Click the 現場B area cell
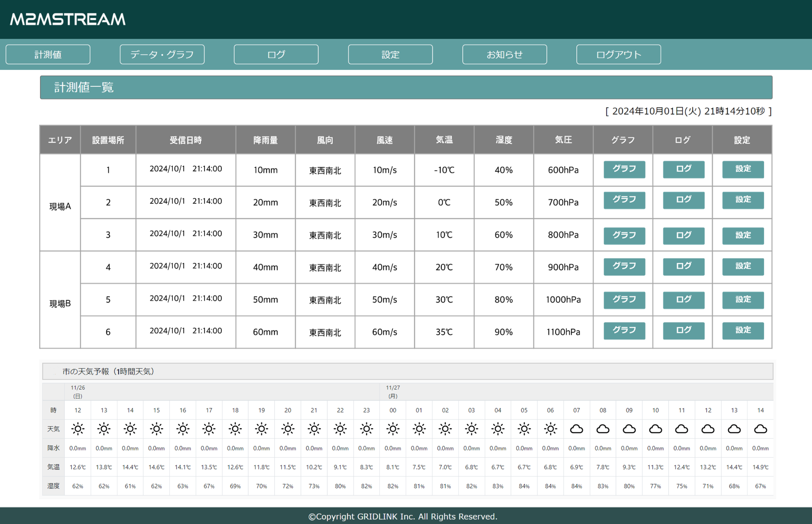The image size is (812, 524). (60, 300)
